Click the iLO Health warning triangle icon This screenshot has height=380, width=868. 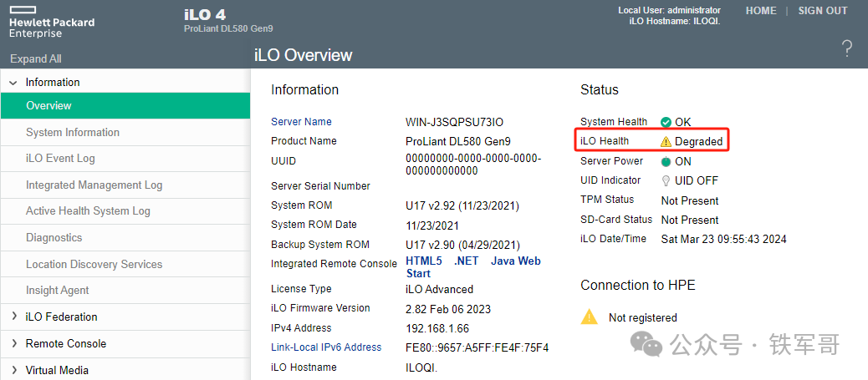tap(666, 142)
